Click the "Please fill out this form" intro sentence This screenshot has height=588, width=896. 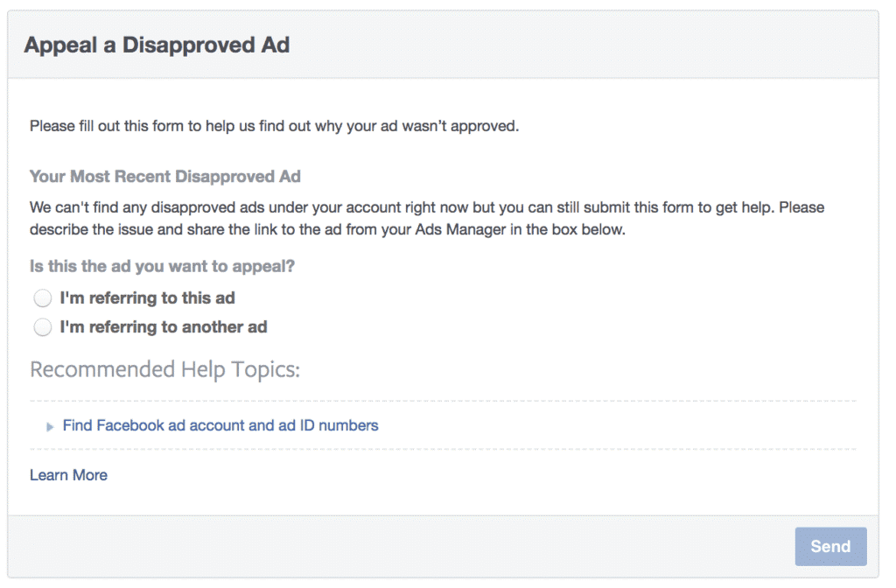click(x=274, y=126)
